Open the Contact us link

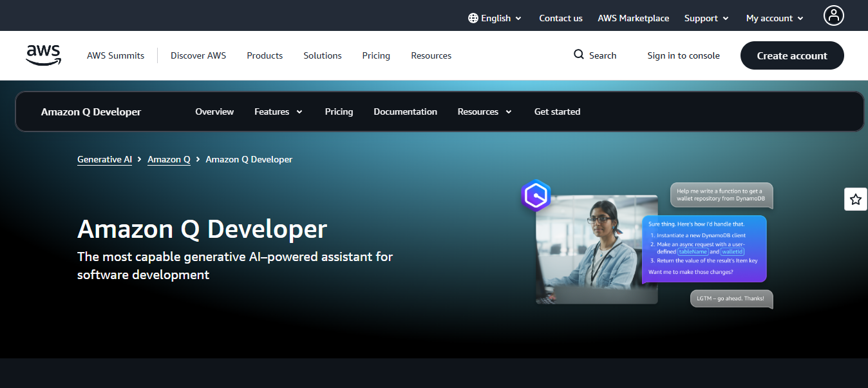(561, 18)
